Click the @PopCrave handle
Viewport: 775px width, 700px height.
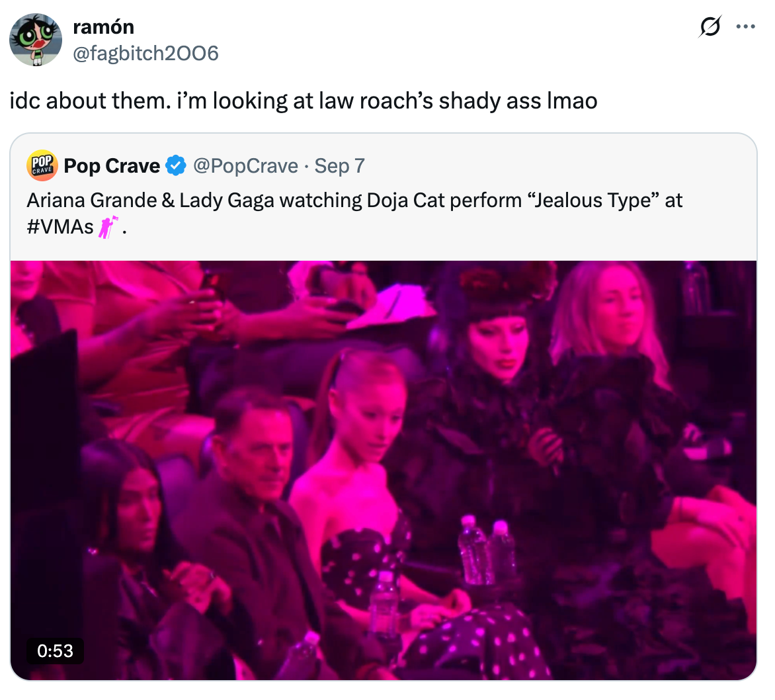tap(247, 165)
